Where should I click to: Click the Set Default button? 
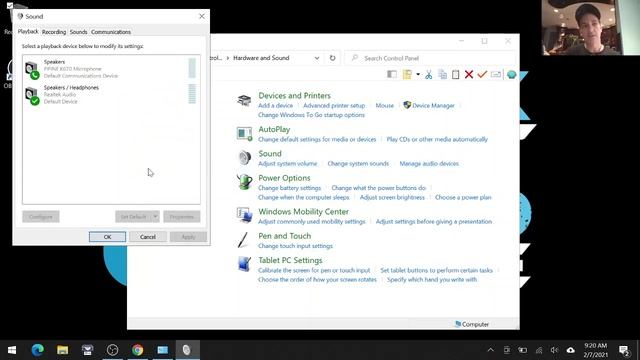(133, 216)
